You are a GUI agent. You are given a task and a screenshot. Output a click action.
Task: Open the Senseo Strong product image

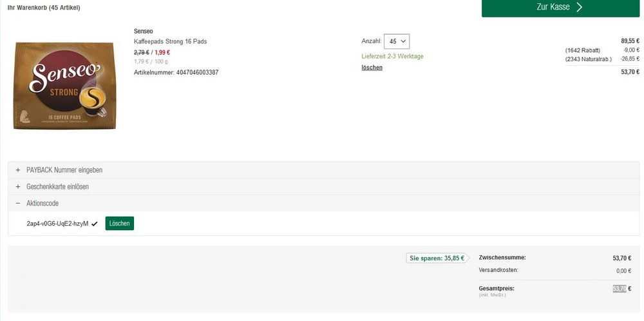point(64,86)
